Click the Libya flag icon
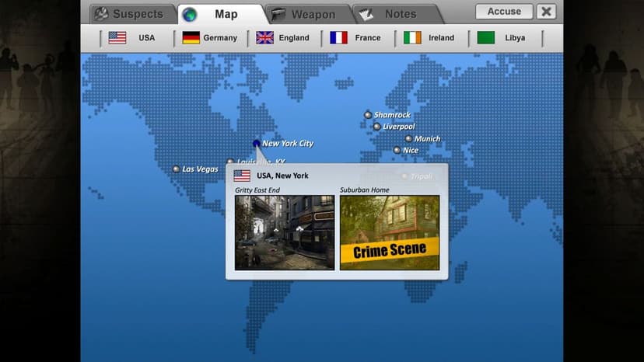Image resolution: width=644 pixels, height=362 pixels. pyautogui.click(x=486, y=38)
